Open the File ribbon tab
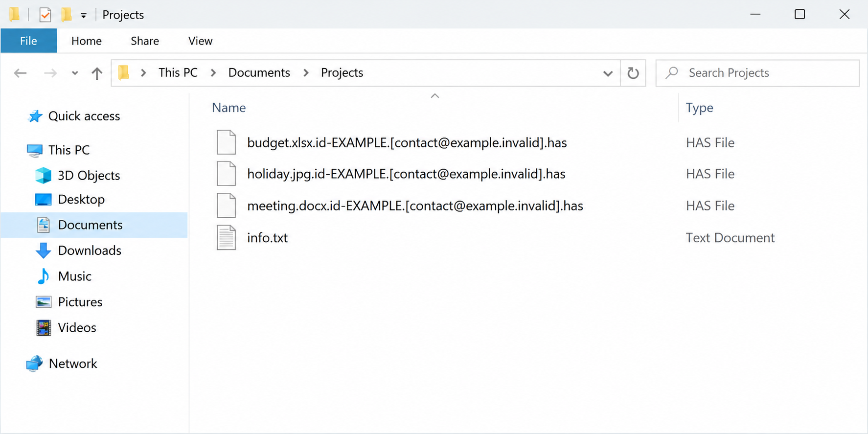Screen dimensions: 868x434 [x=28, y=41]
